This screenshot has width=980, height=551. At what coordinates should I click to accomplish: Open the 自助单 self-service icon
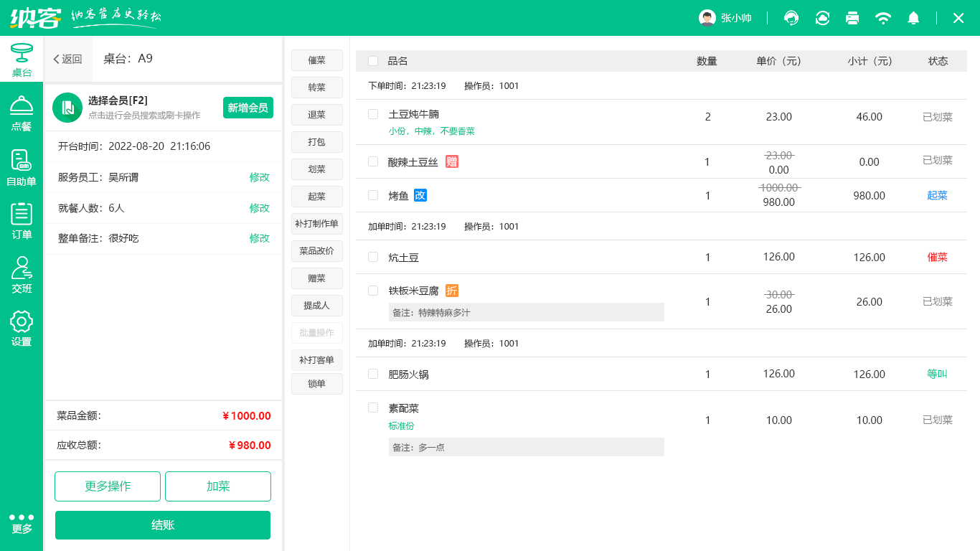(22, 165)
